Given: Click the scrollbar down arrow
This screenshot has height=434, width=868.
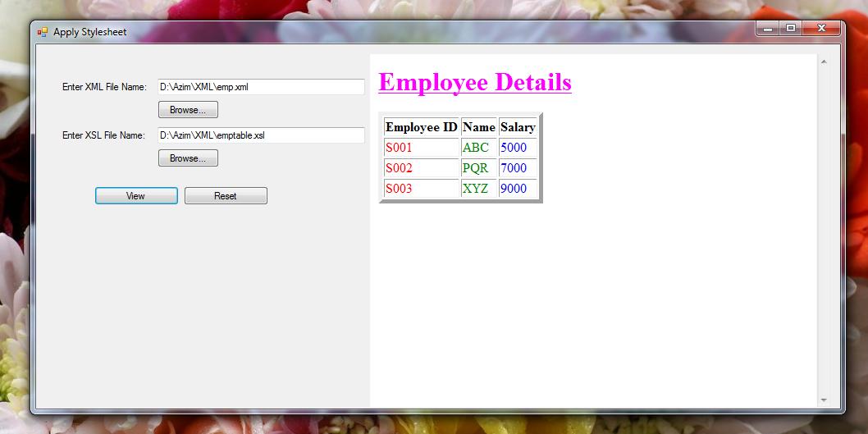Looking at the screenshot, I should click(824, 400).
